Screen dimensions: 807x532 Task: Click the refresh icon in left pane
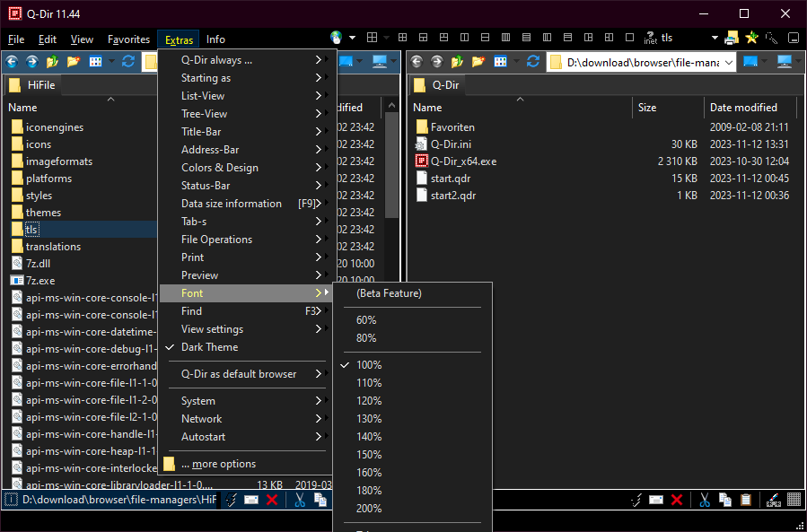coord(128,62)
